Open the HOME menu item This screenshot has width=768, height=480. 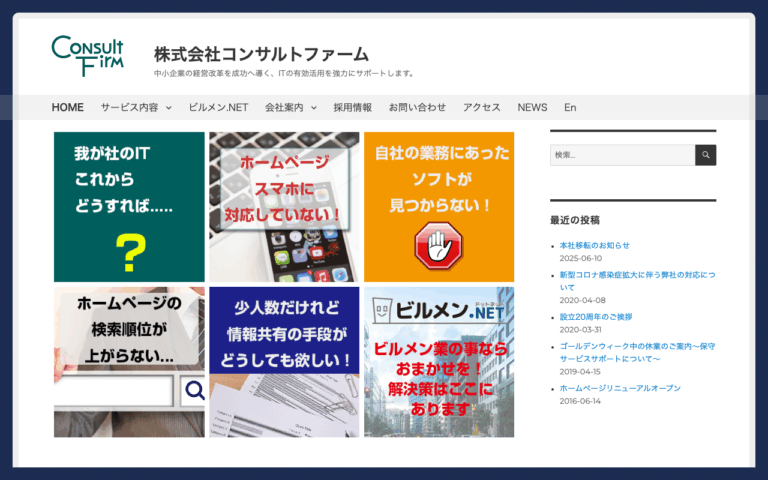point(68,107)
